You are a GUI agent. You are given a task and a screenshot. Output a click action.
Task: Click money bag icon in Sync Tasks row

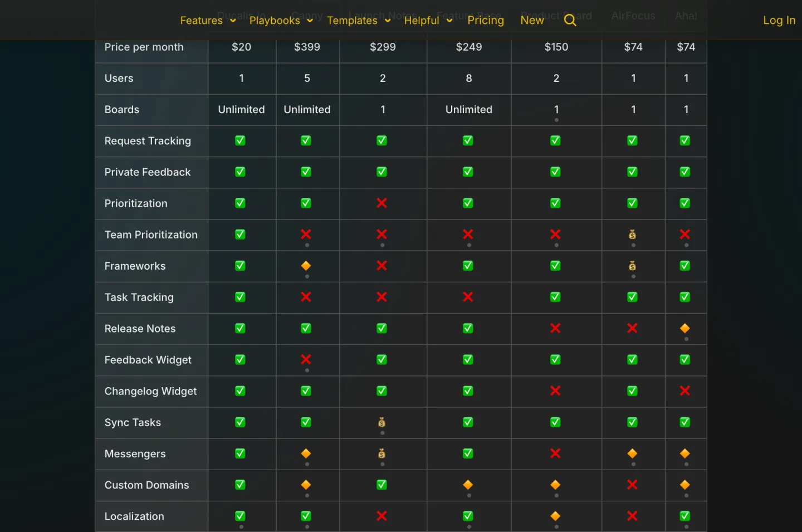point(382,422)
